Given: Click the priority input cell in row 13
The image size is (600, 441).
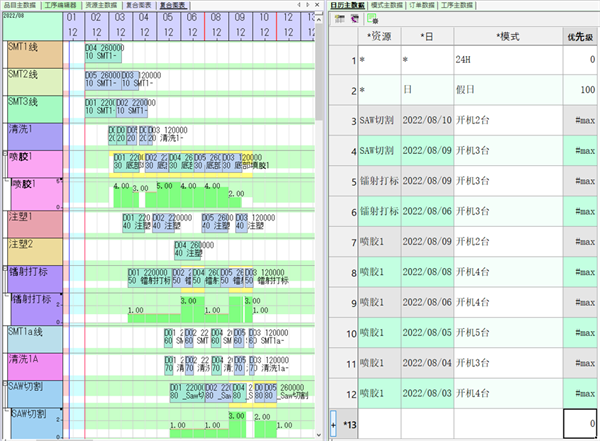Looking at the screenshot, I should [580, 424].
